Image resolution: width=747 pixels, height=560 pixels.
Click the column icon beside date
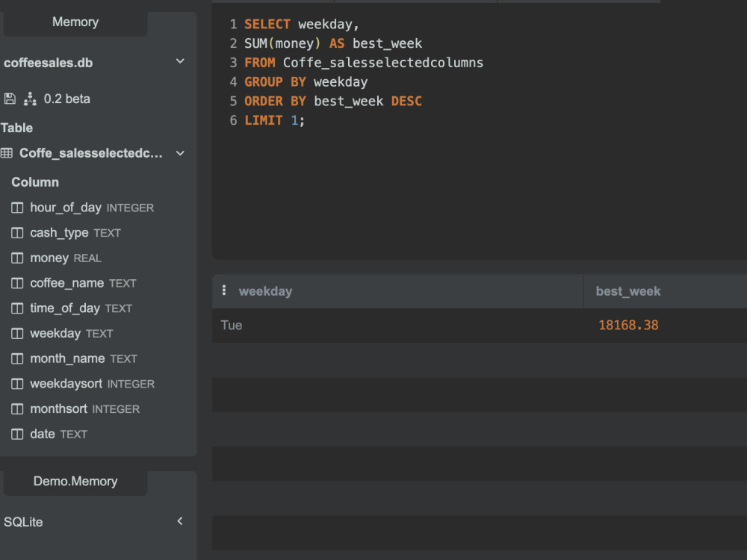[17, 435]
